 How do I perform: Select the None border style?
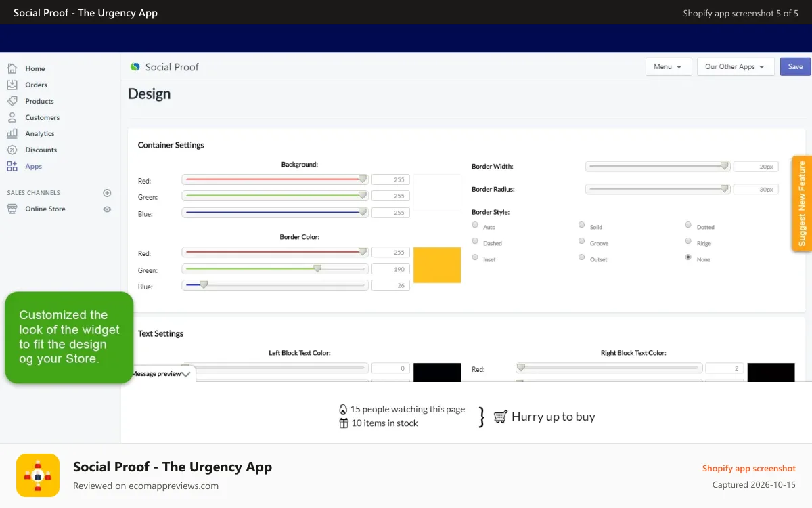click(688, 257)
